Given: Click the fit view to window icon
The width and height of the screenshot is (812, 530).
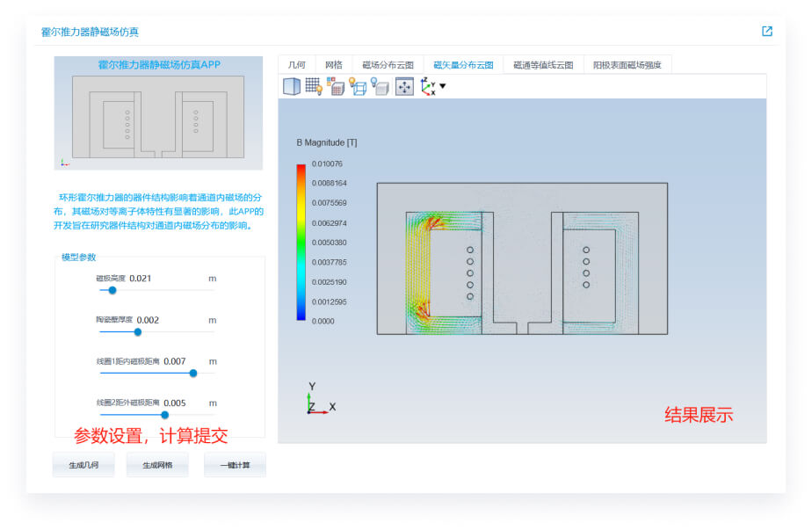Looking at the screenshot, I should tap(403, 85).
